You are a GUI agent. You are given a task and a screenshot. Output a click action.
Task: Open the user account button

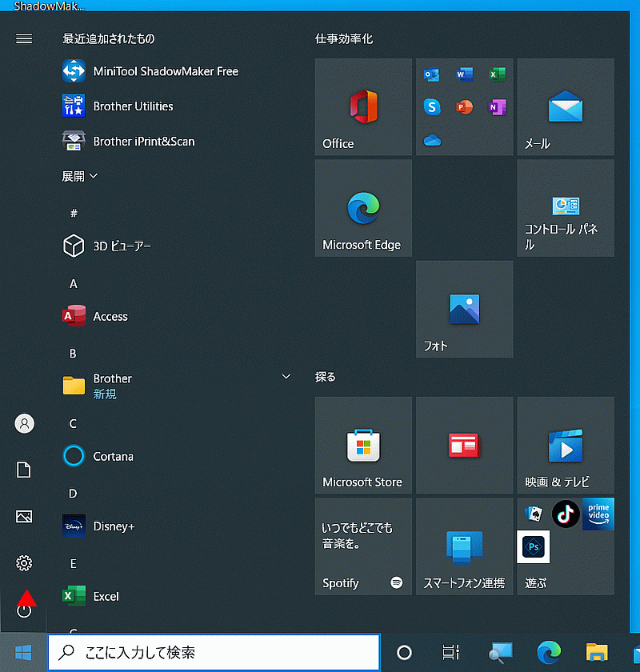25,423
